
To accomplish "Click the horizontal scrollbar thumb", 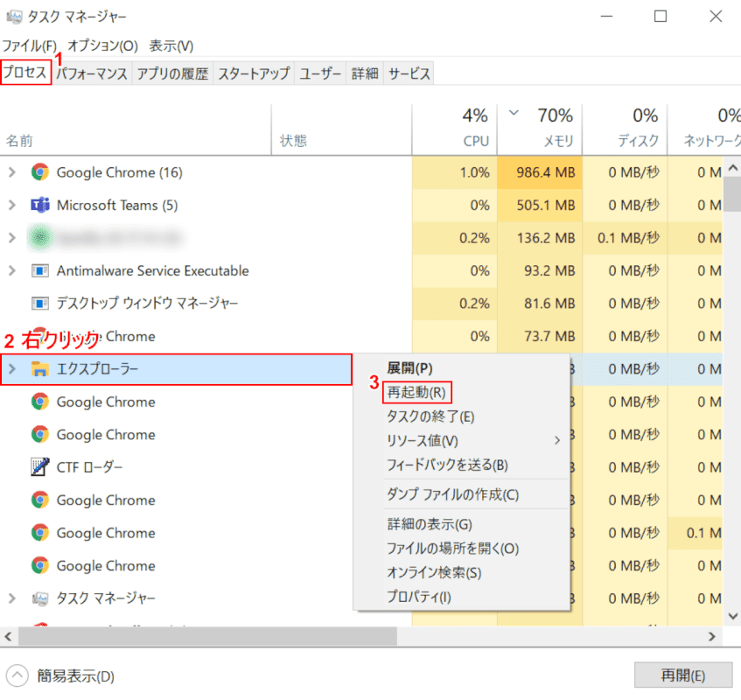I will coord(207,637).
